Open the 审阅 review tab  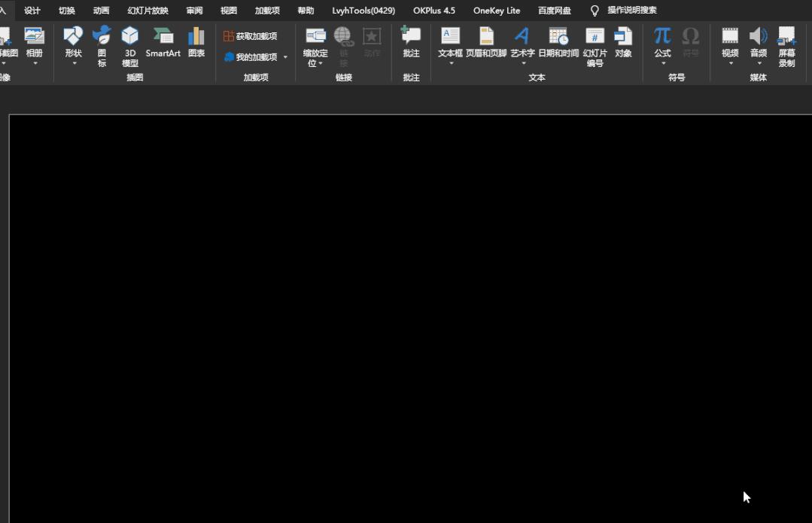(x=194, y=11)
